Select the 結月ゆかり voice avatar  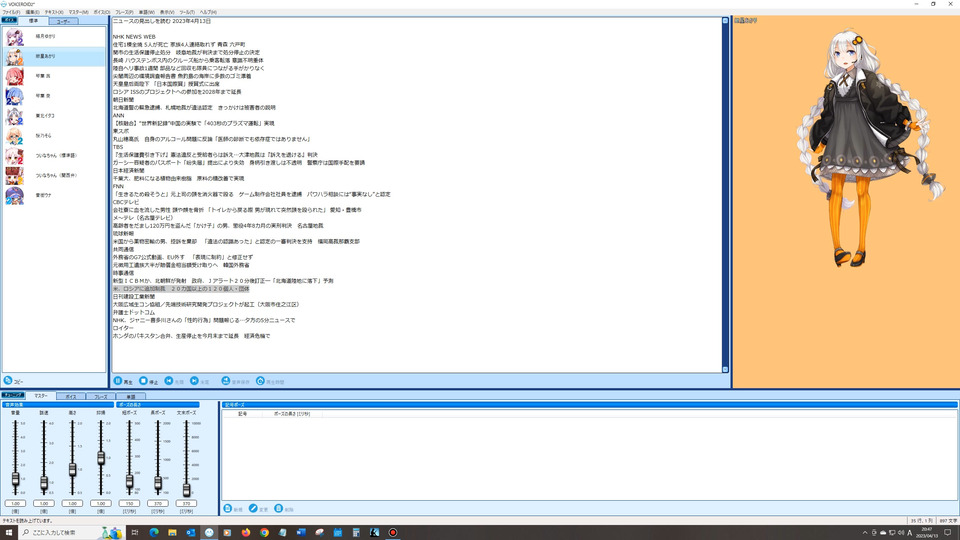(x=15, y=37)
